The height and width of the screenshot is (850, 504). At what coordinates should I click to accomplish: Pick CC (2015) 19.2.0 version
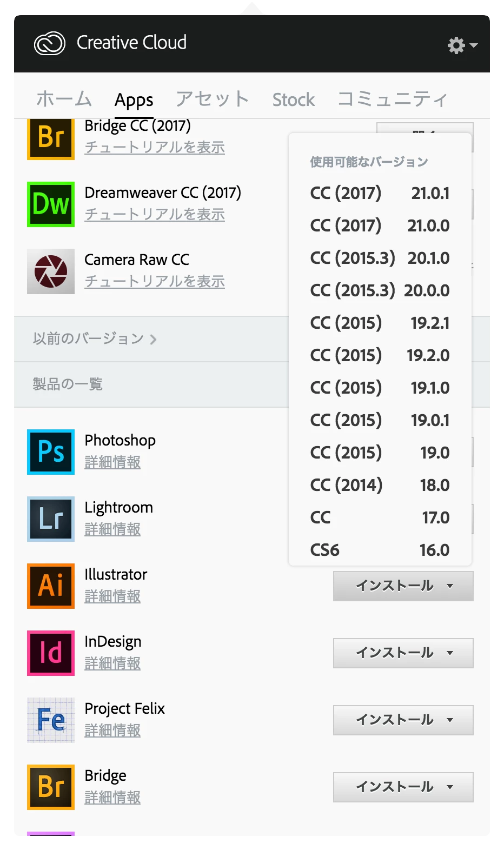(x=380, y=355)
